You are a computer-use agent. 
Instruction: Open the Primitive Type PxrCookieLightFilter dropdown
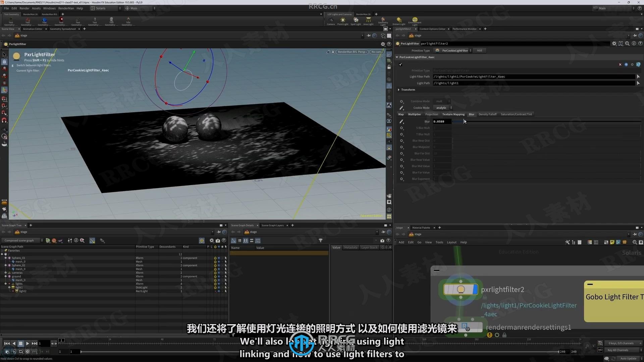coord(453,51)
